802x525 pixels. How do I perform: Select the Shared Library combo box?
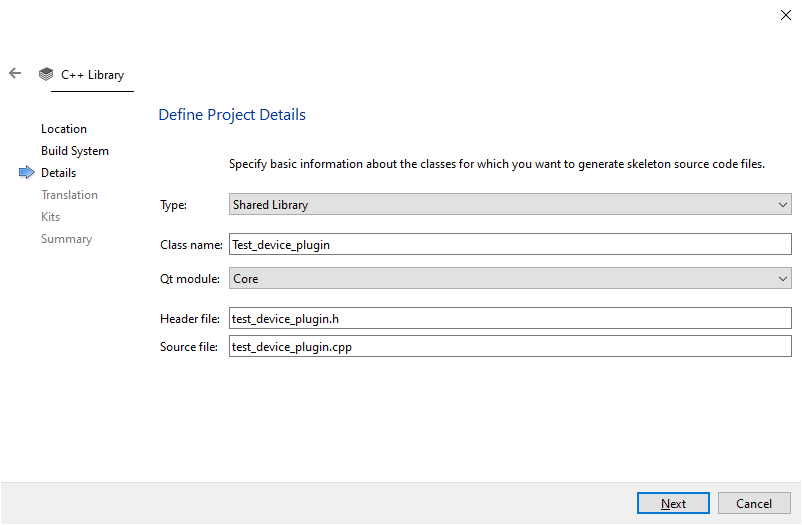[x=510, y=205]
